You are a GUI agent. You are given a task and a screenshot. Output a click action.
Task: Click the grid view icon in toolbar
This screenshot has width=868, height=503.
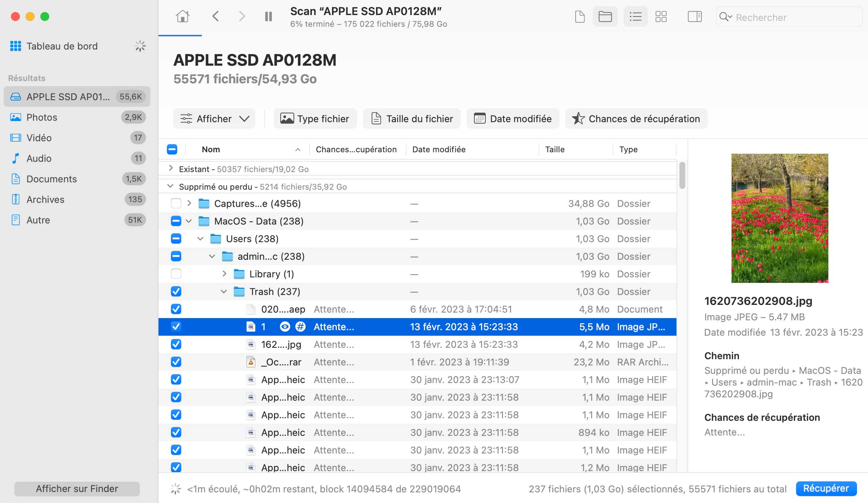tap(660, 16)
